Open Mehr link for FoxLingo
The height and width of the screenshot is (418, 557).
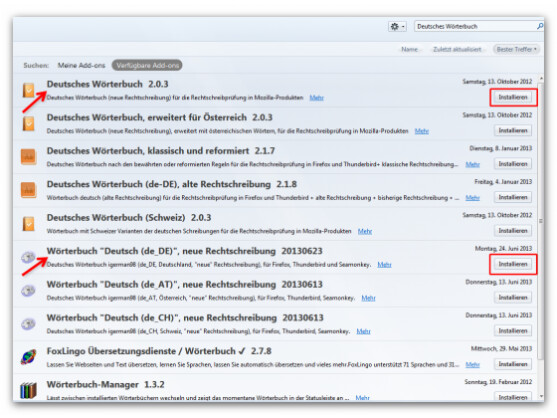coord(472,365)
